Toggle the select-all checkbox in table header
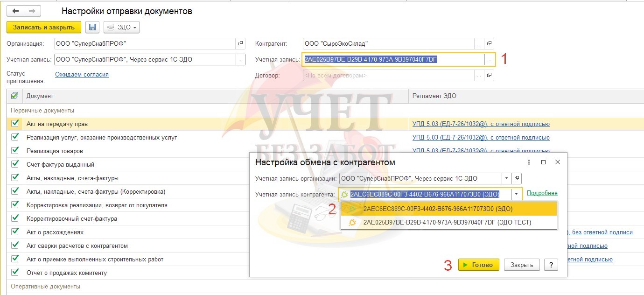Image resolution: width=644 pixels, height=295 pixels. click(x=15, y=96)
